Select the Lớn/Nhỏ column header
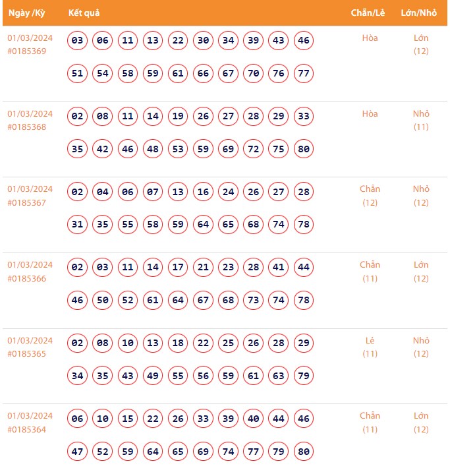Viewport: 450px width, 476px height. [419, 13]
